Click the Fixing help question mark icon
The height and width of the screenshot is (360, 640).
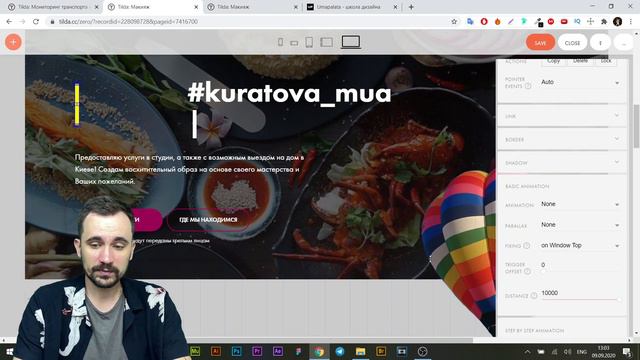coord(527,245)
